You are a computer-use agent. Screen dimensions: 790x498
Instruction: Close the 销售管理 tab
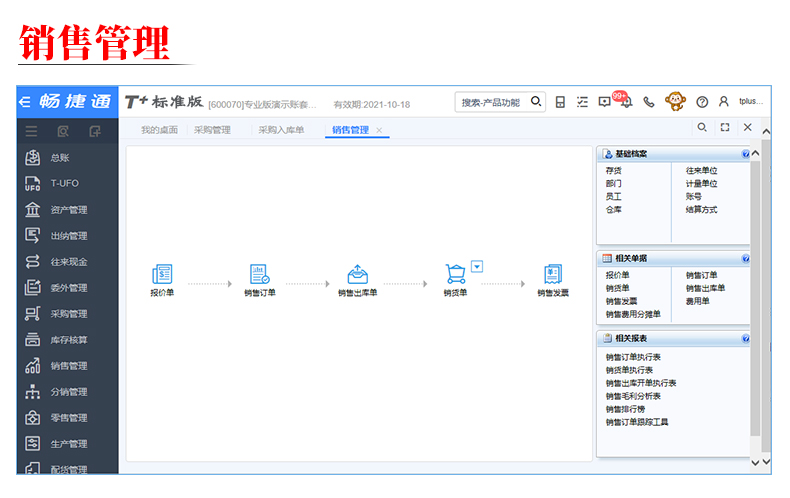click(379, 131)
